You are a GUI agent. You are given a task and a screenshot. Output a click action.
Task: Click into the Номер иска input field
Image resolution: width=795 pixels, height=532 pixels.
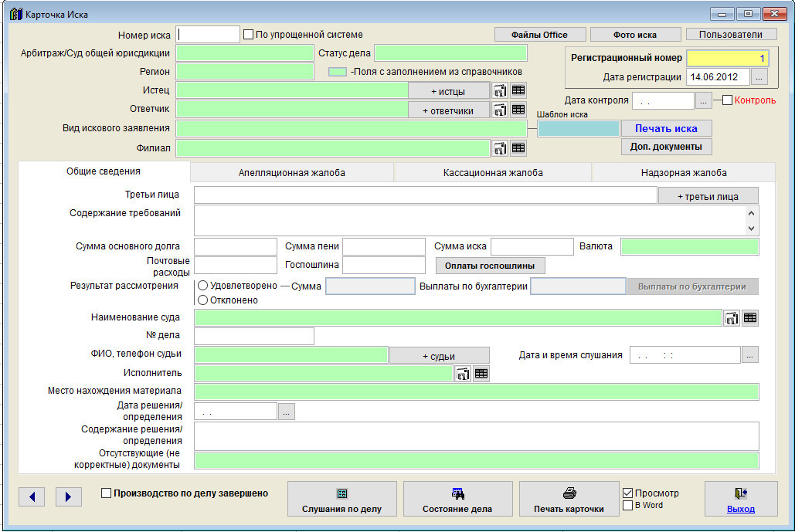point(209,35)
